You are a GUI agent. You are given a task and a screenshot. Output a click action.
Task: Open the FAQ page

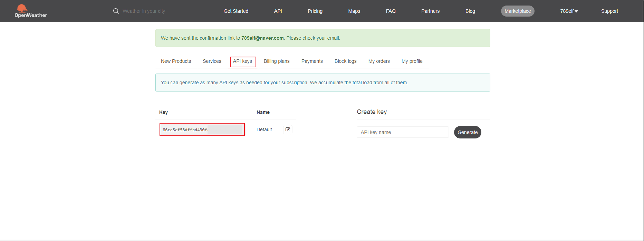[391, 11]
